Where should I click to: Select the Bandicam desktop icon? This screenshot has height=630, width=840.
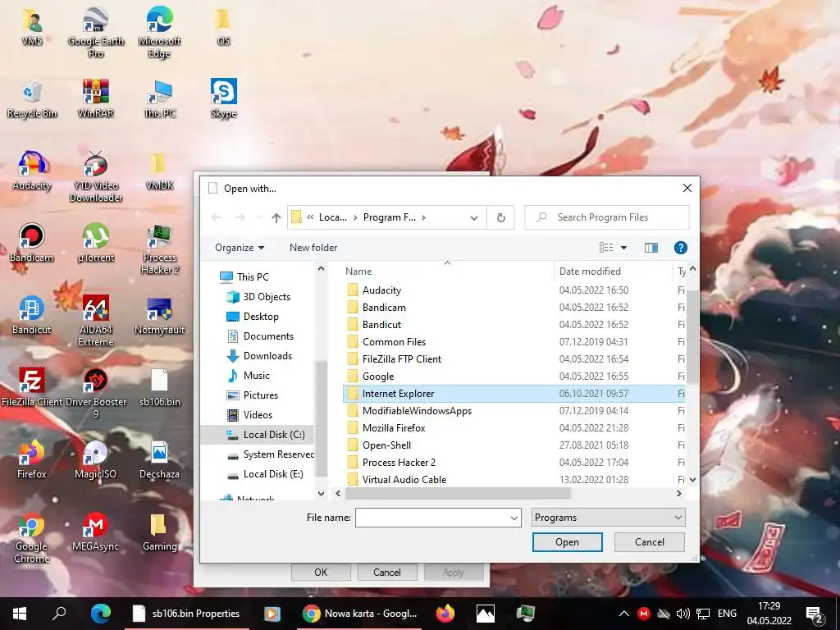coord(32,244)
